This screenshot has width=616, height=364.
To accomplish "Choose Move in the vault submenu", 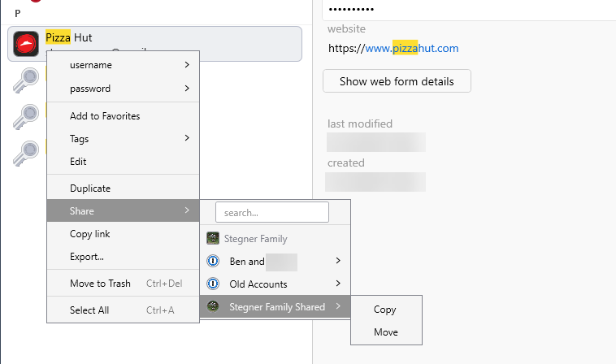I will pyautogui.click(x=386, y=332).
